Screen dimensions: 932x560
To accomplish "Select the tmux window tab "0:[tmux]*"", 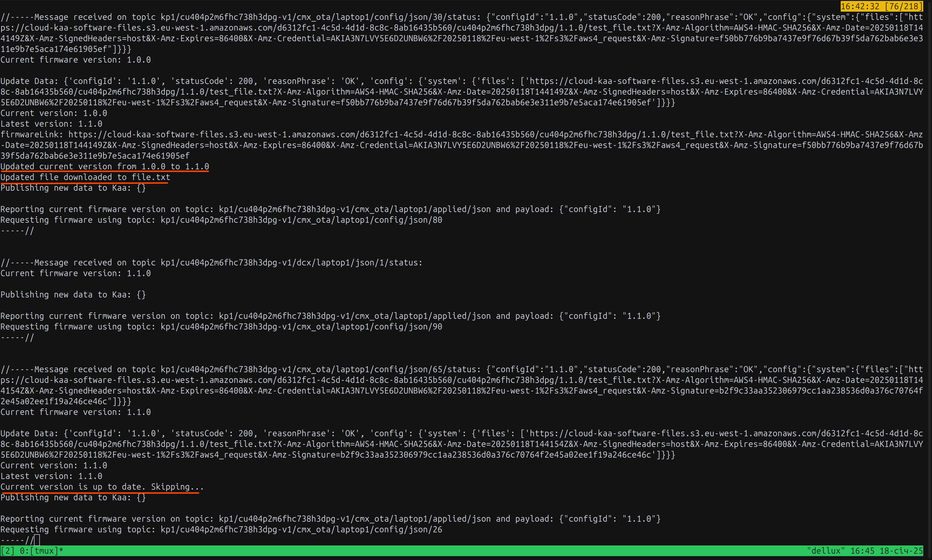I will (x=41, y=551).
